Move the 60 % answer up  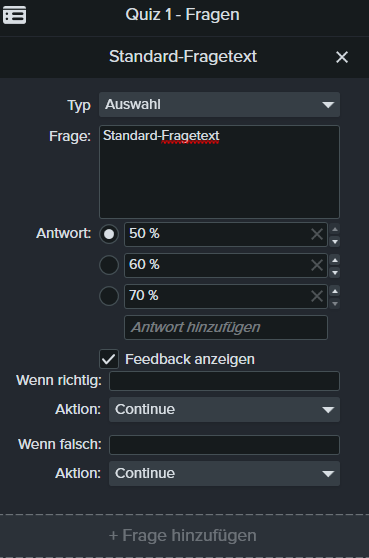tap(335, 260)
